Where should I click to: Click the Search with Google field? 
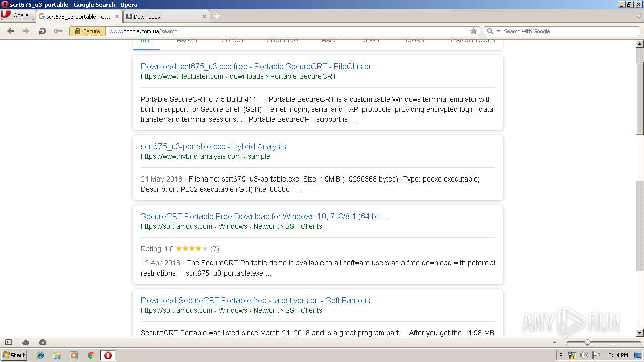click(x=571, y=31)
